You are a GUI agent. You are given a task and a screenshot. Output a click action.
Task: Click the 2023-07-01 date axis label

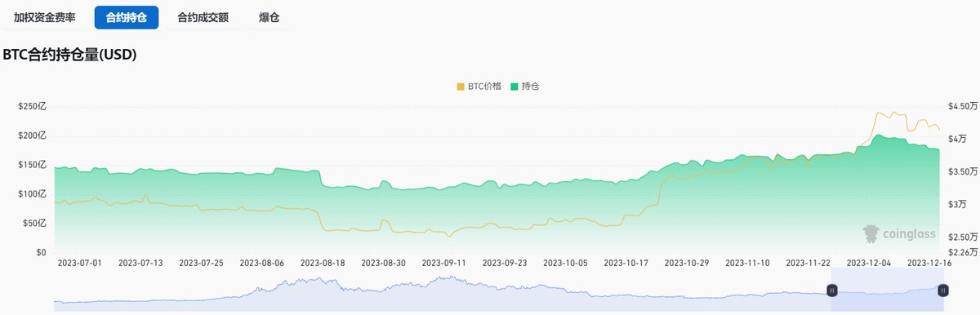coord(80,263)
